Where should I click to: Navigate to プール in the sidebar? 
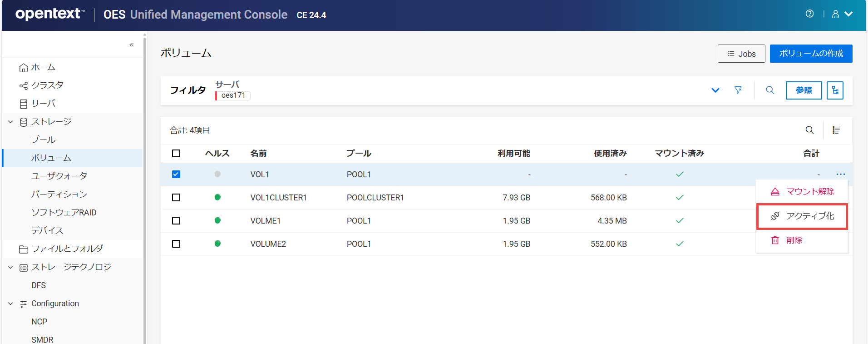coord(43,140)
